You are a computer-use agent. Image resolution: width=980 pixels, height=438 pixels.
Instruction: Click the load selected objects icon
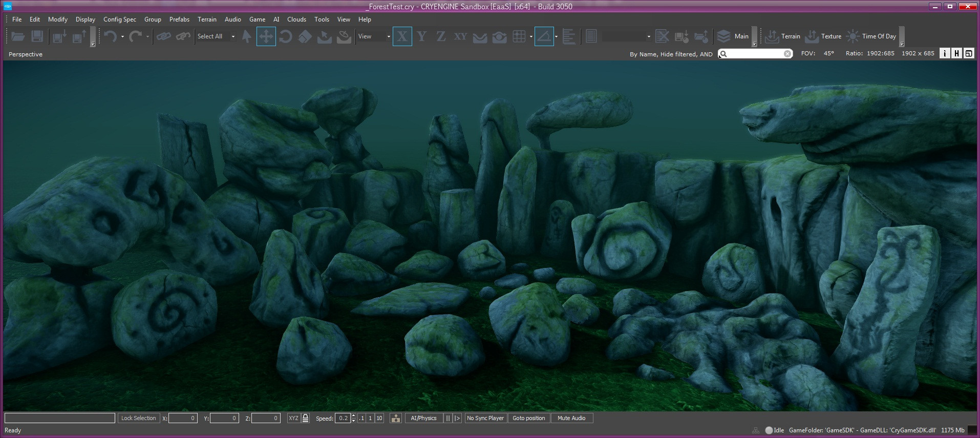(79, 36)
